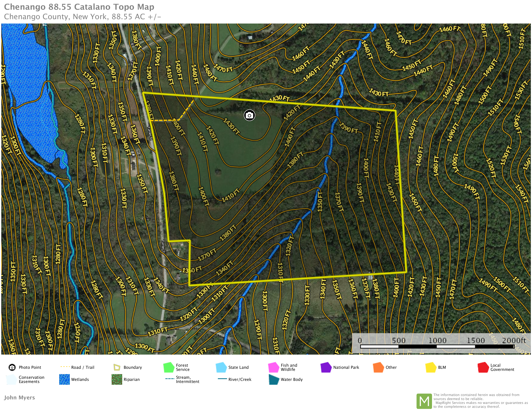This screenshot has width=532, height=411.
Task: Click the Fish and Wildlife pink swatch
Action: 273,367
